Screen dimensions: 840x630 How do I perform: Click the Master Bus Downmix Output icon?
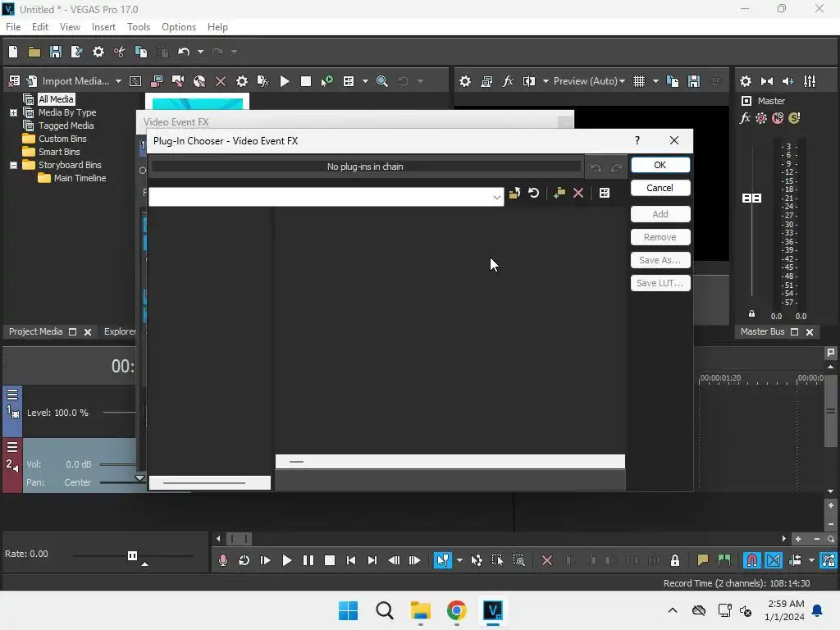pos(767,81)
